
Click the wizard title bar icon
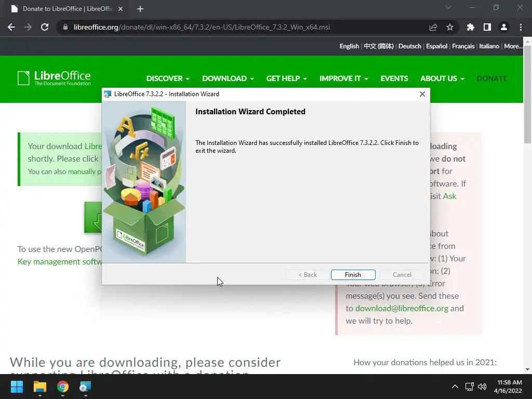(108, 94)
